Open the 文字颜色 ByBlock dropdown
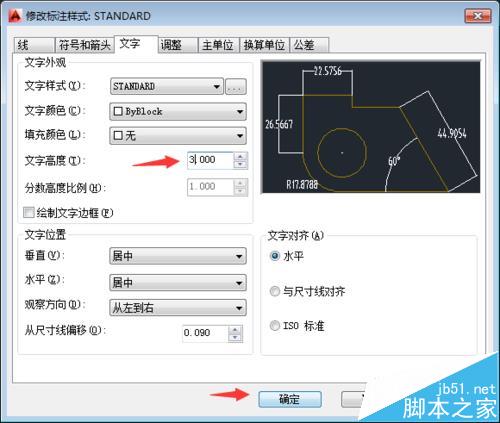The height and width of the screenshot is (423, 500). [178, 112]
